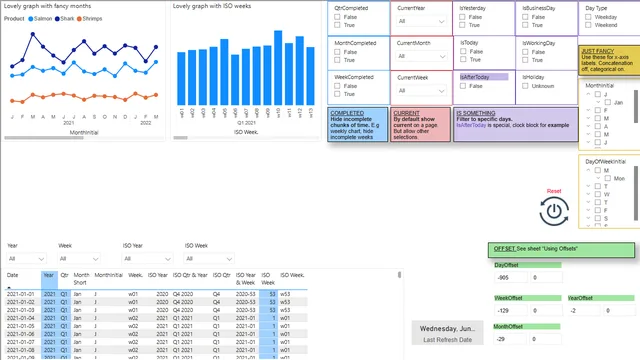Image resolution: width=640 pixels, height=360 pixels.
Task: Click horizontal scrollbar under monthly line chart
Action: pos(44,138)
